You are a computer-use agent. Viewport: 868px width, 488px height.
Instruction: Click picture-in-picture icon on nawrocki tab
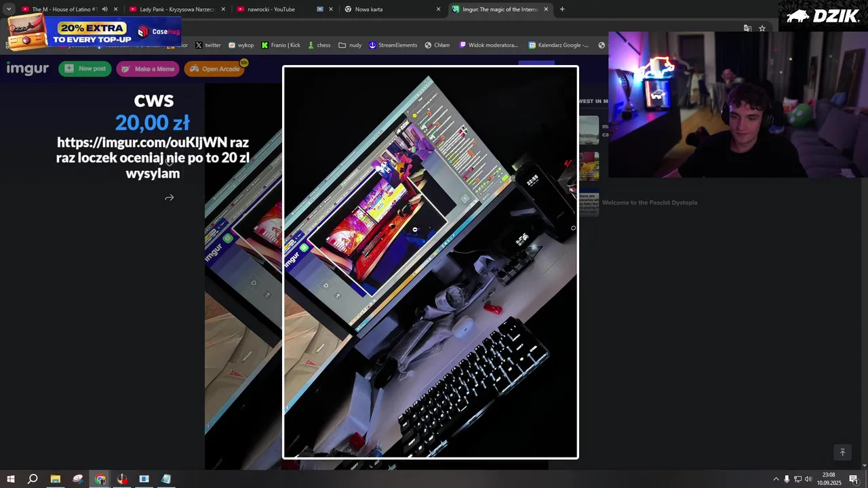(320, 9)
